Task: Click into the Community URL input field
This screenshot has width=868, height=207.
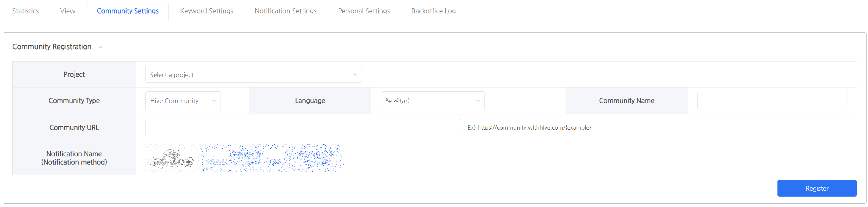Action: point(303,128)
